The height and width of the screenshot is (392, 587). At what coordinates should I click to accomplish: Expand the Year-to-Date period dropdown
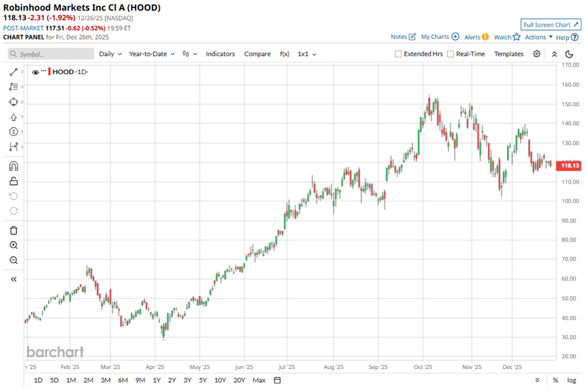coord(152,54)
